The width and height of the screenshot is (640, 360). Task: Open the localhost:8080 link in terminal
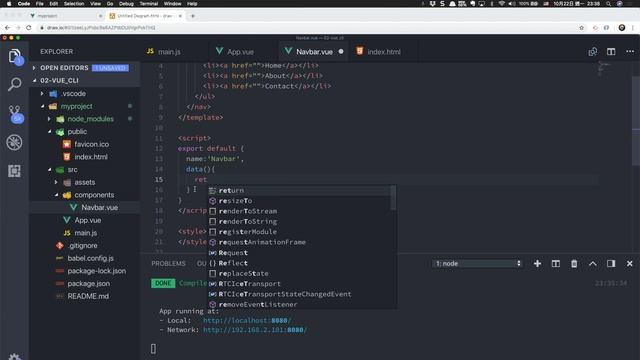click(247, 320)
